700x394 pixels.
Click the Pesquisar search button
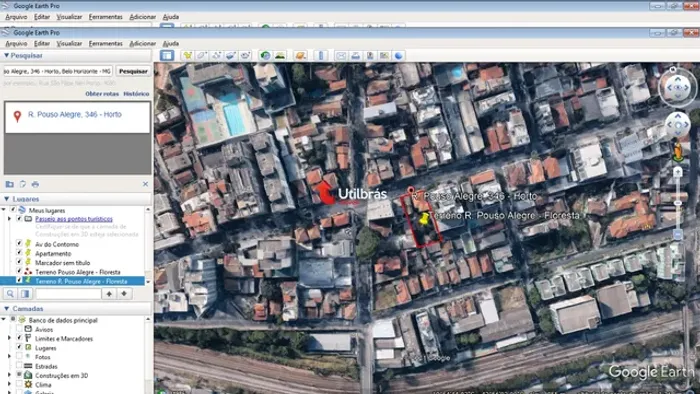click(x=133, y=71)
